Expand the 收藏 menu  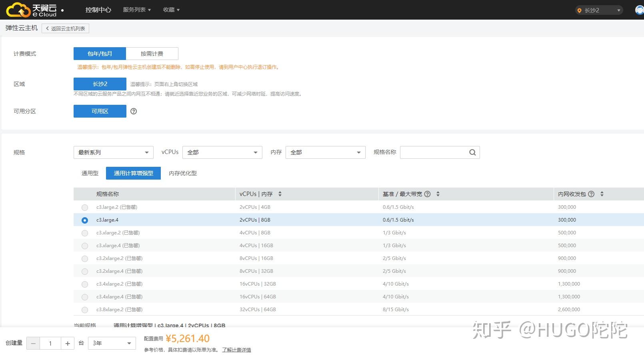[x=171, y=10]
